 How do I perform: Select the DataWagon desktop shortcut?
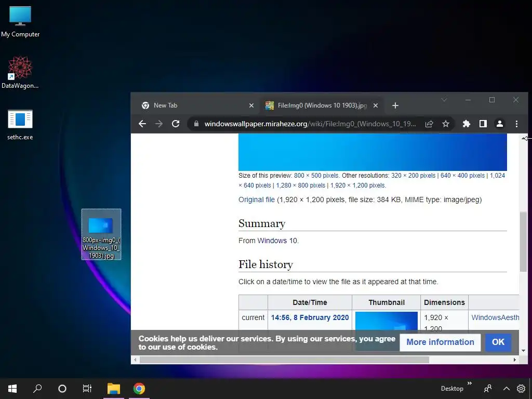point(20,73)
